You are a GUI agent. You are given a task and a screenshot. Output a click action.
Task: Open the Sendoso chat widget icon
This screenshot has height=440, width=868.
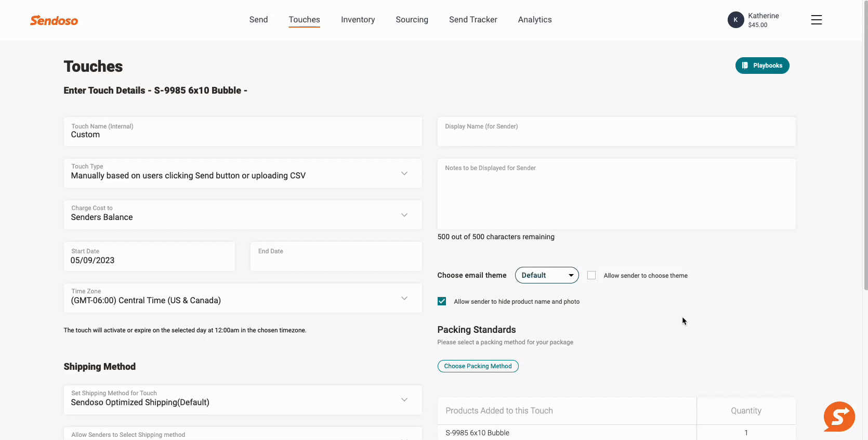click(x=839, y=417)
